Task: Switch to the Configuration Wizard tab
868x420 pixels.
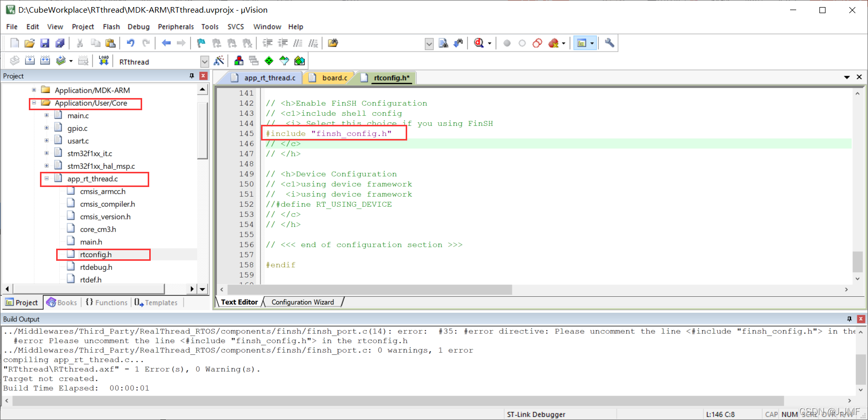Action: point(302,302)
